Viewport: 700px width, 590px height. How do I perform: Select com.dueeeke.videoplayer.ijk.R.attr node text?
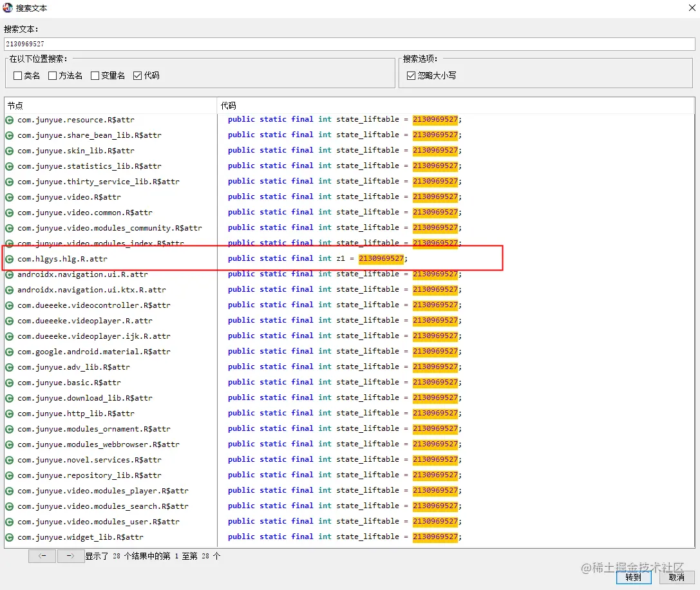click(94, 336)
